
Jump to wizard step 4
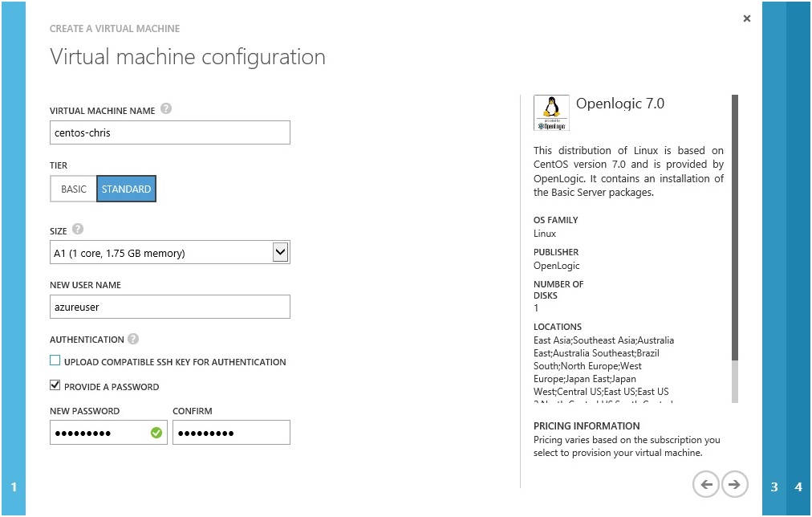coord(798,258)
